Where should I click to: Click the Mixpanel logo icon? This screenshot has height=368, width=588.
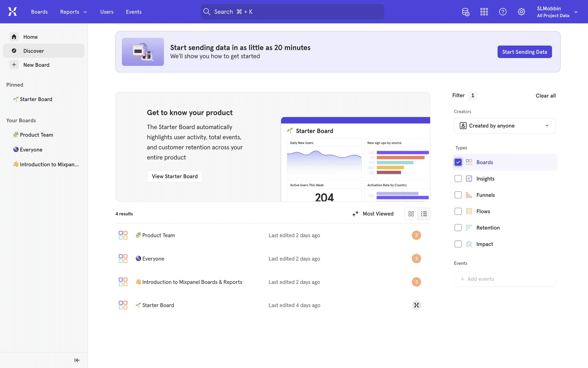(12, 12)
